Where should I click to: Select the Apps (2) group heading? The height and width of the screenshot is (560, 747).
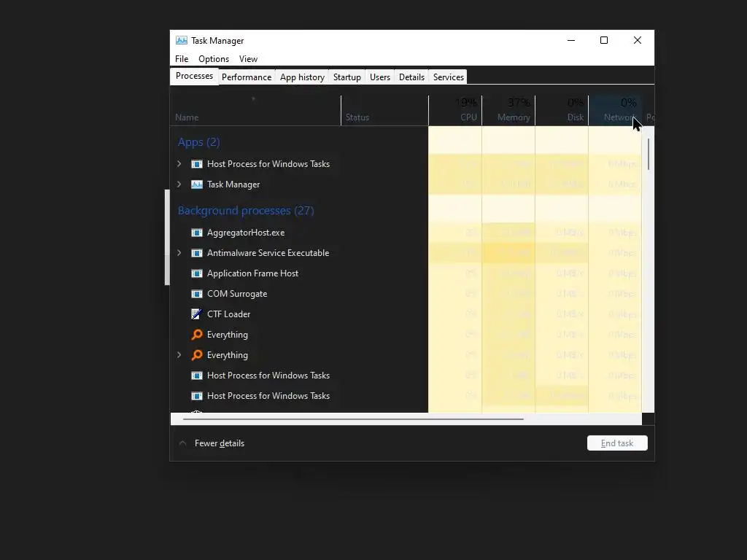[198, 142]
